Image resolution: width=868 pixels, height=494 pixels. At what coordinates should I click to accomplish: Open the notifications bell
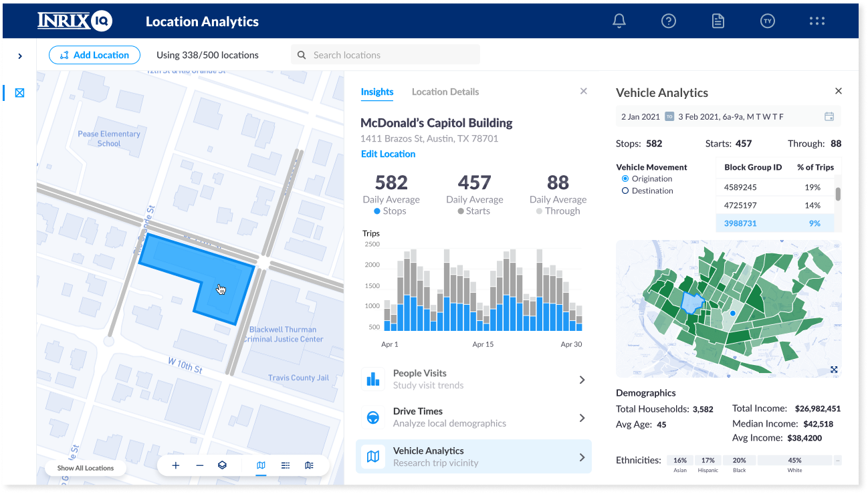(x=619, y=21)
